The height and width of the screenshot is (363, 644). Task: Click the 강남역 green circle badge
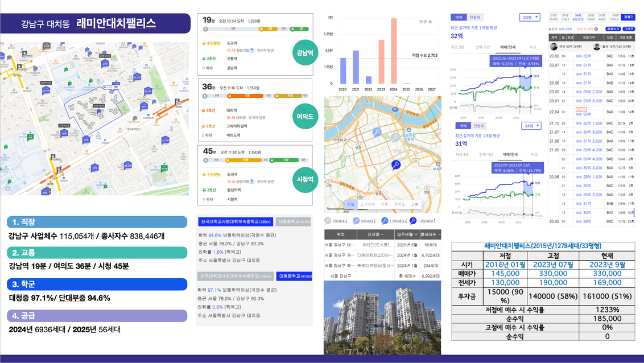click(x=305, y=52)
